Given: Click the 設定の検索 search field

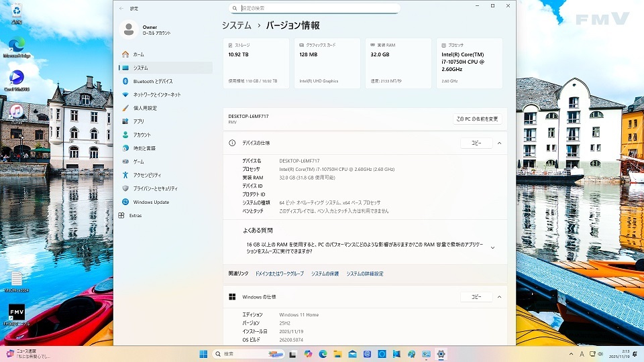Looking at the screenshot, I should pyautogui.click(x=315, y=8).
